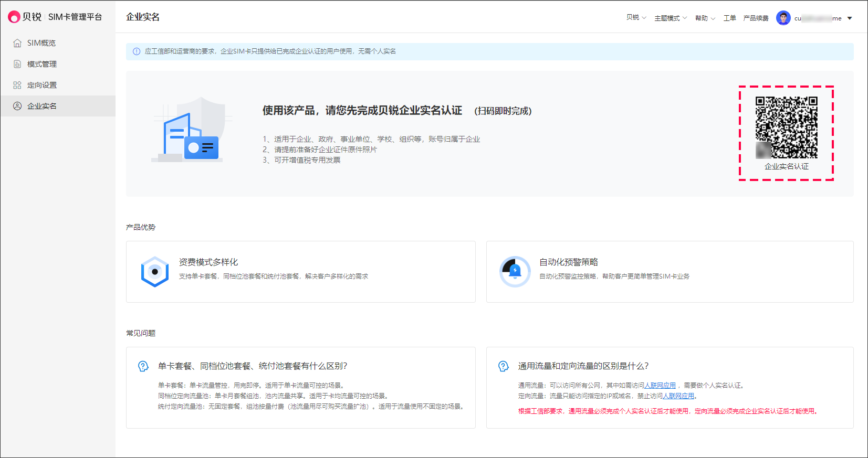
Task: Click 可开增值税专用发票 list line
Action: click(x=301, y=160)
